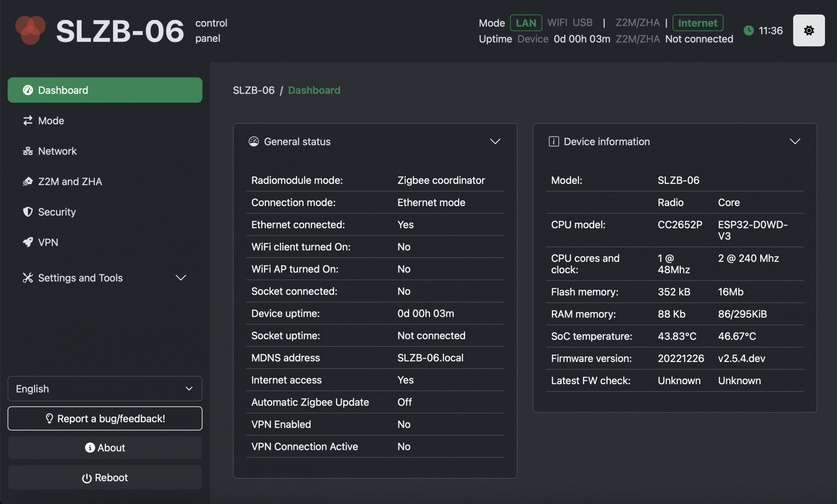
Task: Open the Dashboard page via its palette icon
Action: 28,90
